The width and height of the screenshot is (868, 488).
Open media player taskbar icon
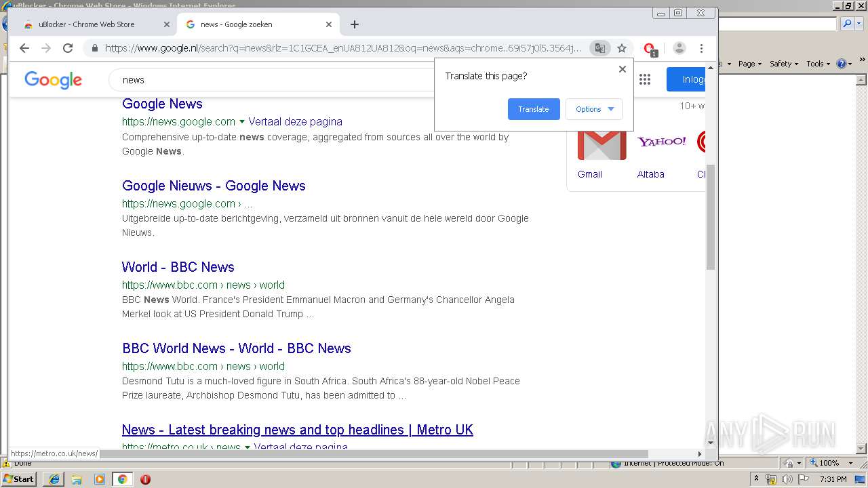100,479
